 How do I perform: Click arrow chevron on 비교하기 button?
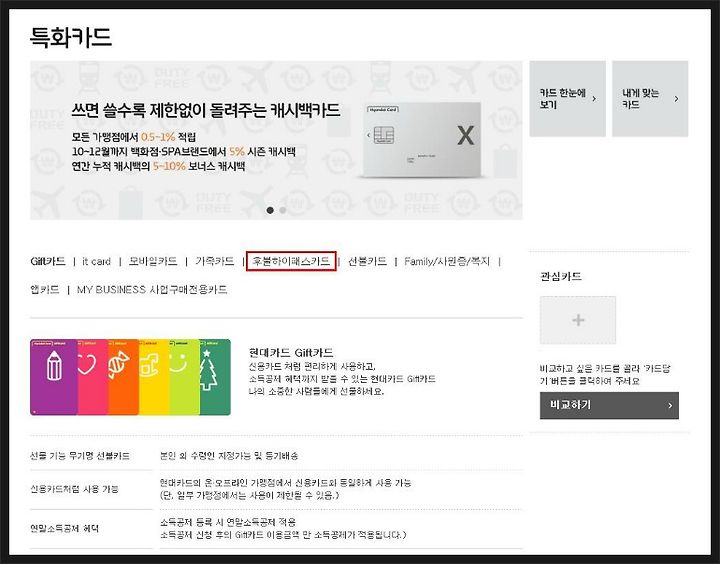670,405
